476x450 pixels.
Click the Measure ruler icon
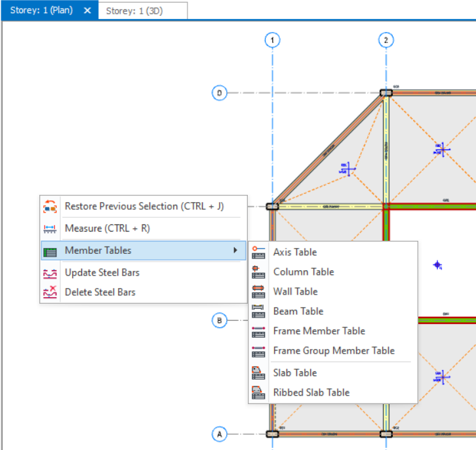50,228
